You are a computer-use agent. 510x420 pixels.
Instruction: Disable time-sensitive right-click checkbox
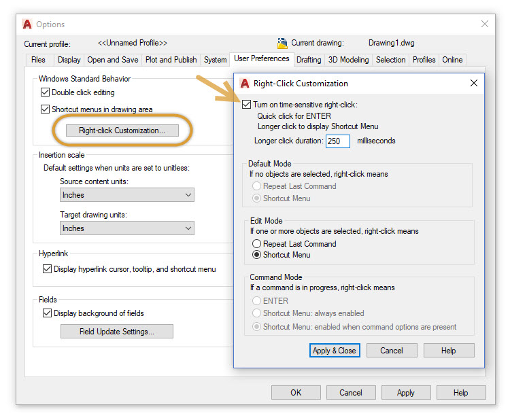(x=246, y=105)
